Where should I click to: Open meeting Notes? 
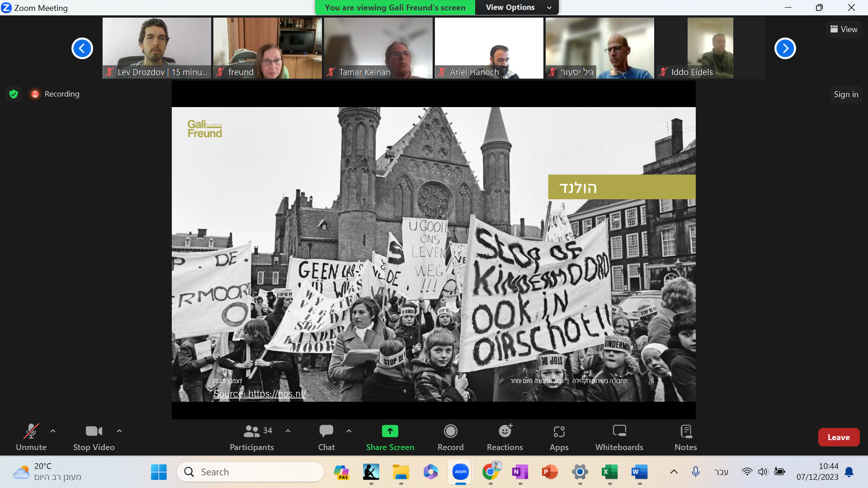click(x=685, y=437)
